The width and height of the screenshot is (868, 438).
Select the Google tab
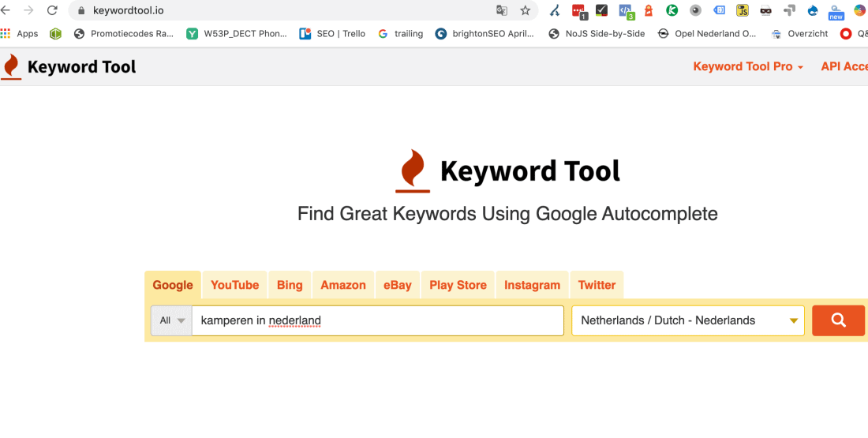coord(173,285)
